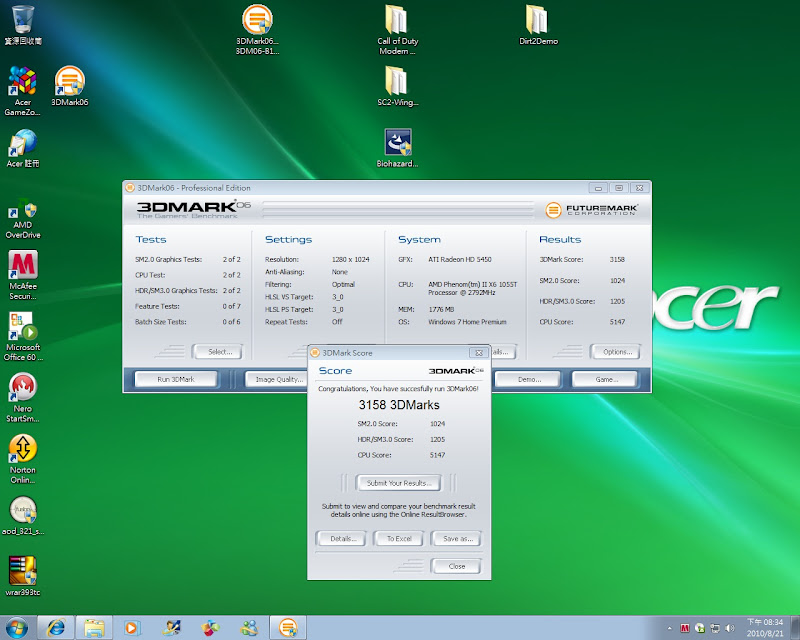Launch the Biohazard desktop icon

point(397,148)
